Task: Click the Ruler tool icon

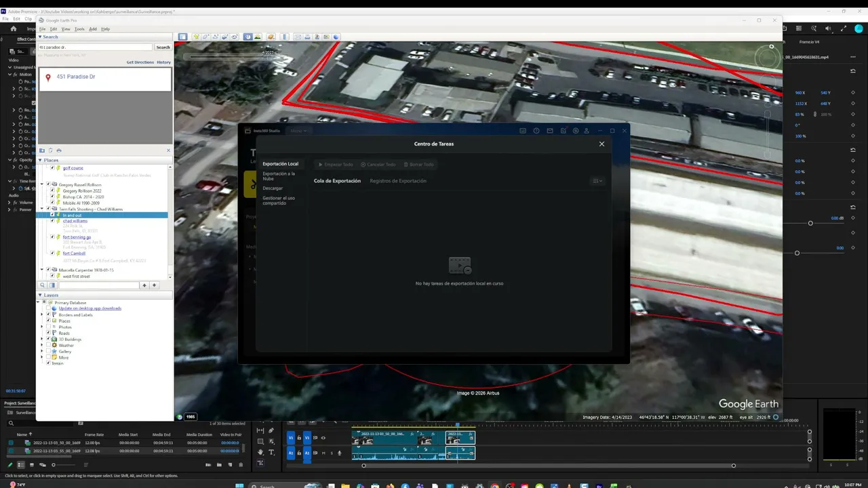Action: click(x=285, y=37)
